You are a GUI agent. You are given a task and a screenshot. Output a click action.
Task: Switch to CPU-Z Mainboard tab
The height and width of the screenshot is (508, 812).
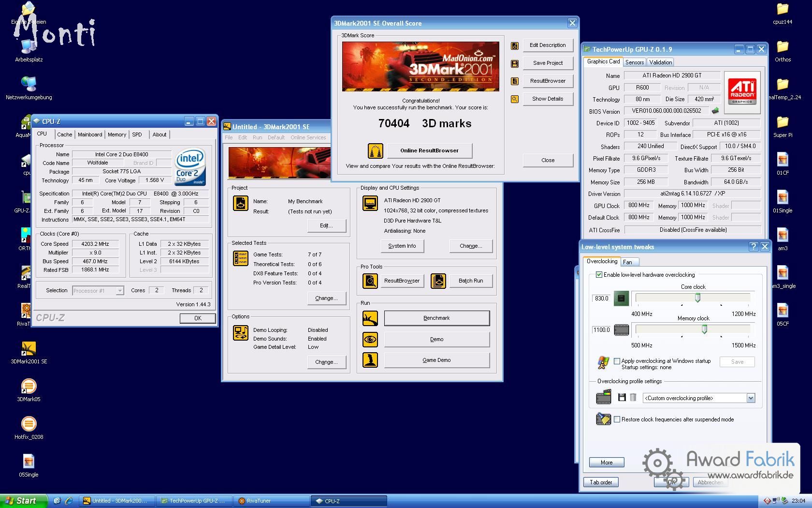90,135
